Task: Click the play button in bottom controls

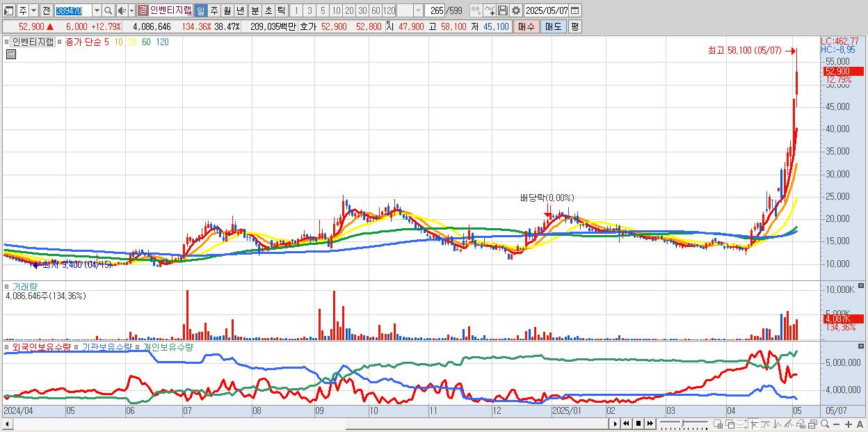Action: point(616,424)
